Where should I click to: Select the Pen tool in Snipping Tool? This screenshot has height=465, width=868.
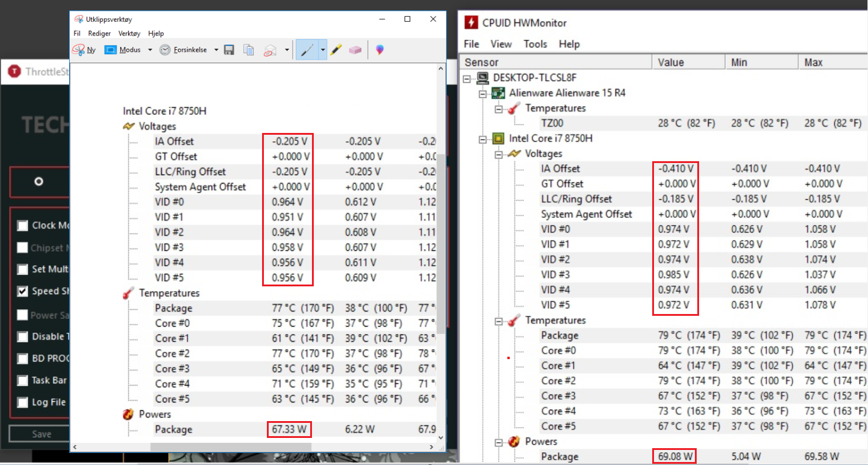coord(307,50)
